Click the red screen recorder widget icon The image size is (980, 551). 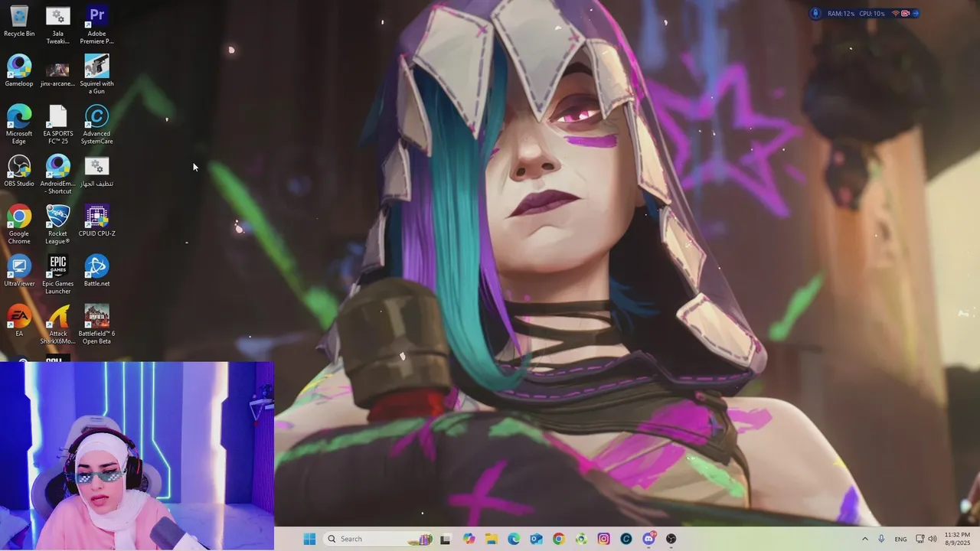[905, 13]
